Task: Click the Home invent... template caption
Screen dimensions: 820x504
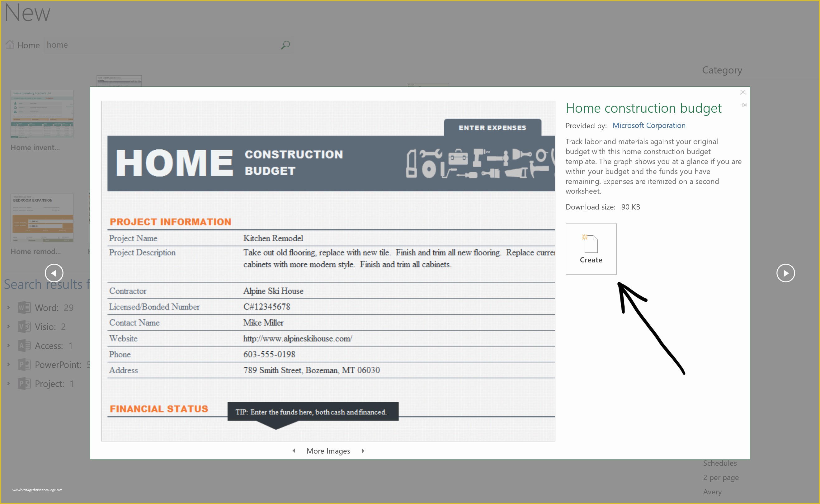Action: (35, 147)
